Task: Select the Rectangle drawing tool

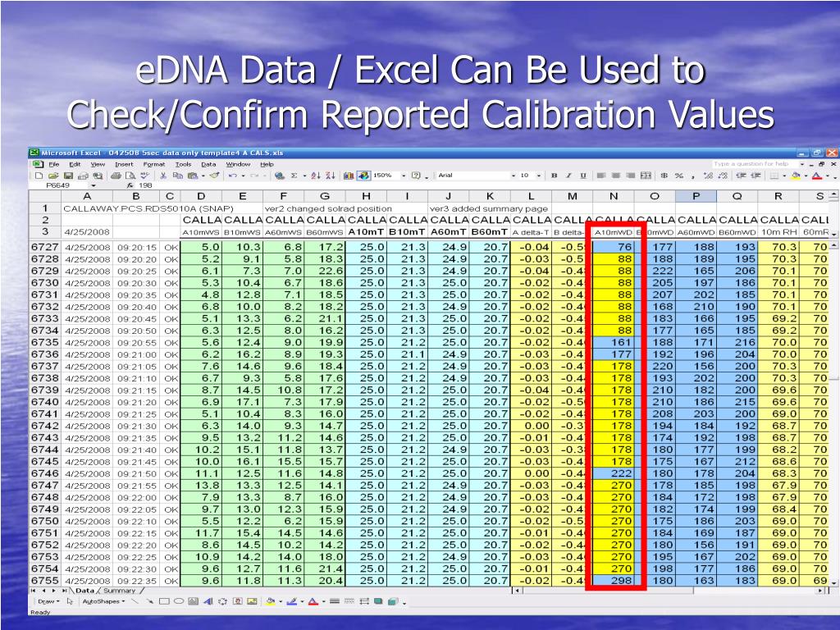Action: point(164,601)
